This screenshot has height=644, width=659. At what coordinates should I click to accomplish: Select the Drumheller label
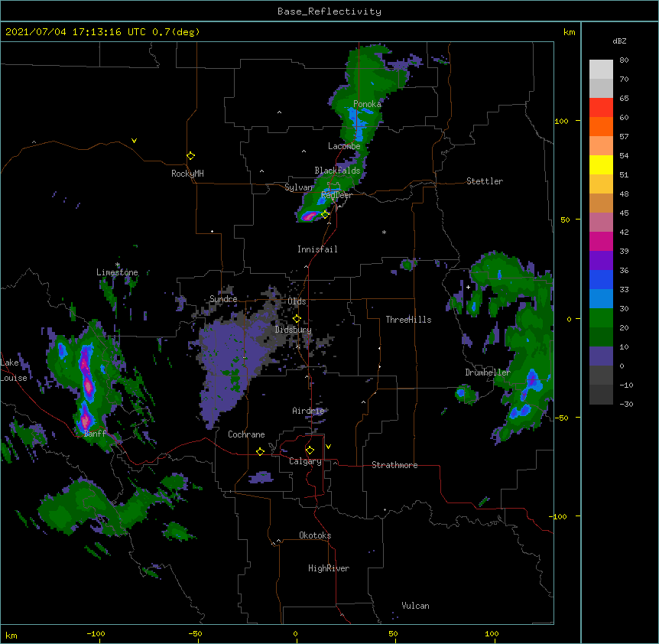click(488, 372)
